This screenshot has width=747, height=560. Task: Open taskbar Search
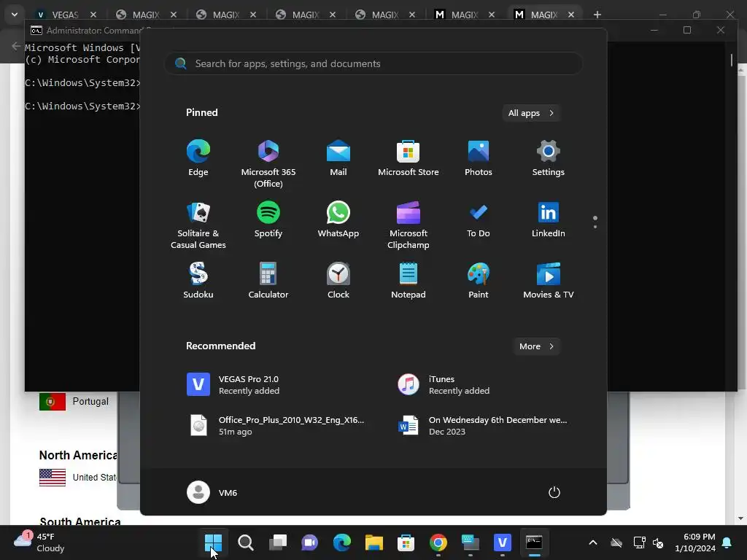[x=246, y=542]
